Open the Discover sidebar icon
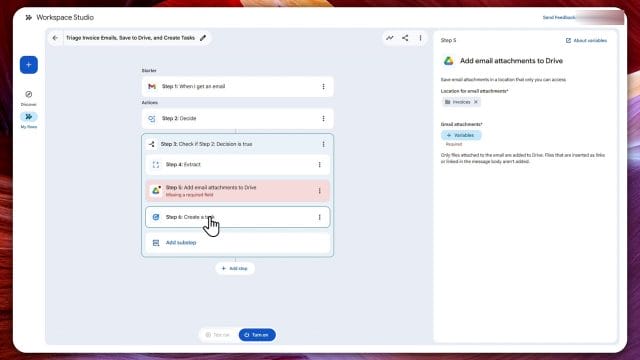This screenshot has width=640, height=360. (x=29, y=94)
